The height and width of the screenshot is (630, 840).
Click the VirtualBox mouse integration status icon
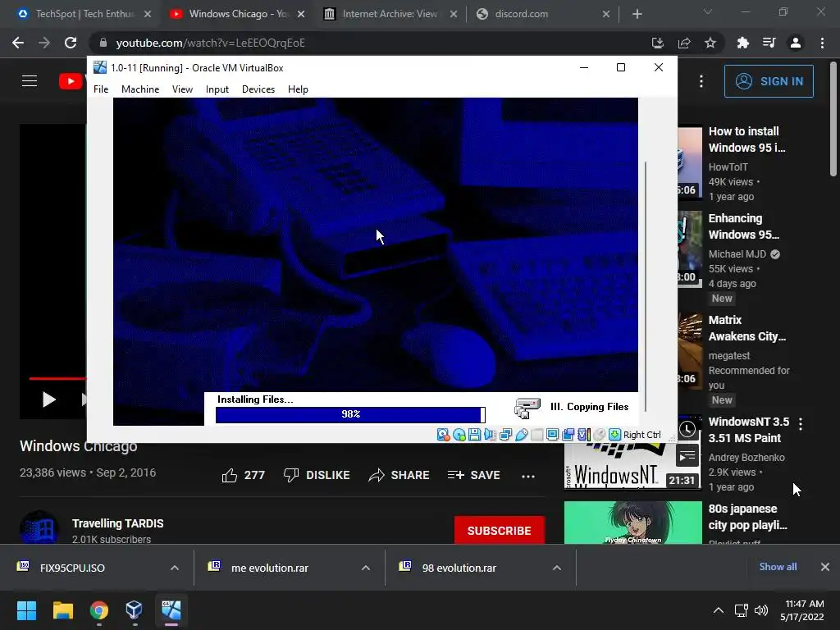coord(599,435)
